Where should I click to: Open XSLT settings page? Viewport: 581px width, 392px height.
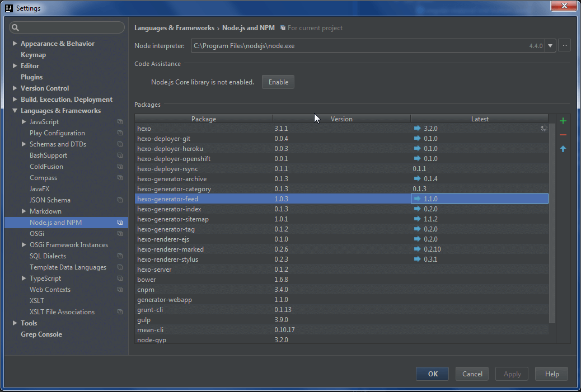tap(37, 300)
